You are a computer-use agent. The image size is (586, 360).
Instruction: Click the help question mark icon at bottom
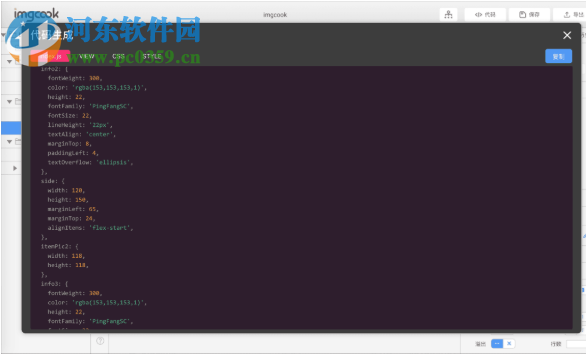tap(100, 341)
